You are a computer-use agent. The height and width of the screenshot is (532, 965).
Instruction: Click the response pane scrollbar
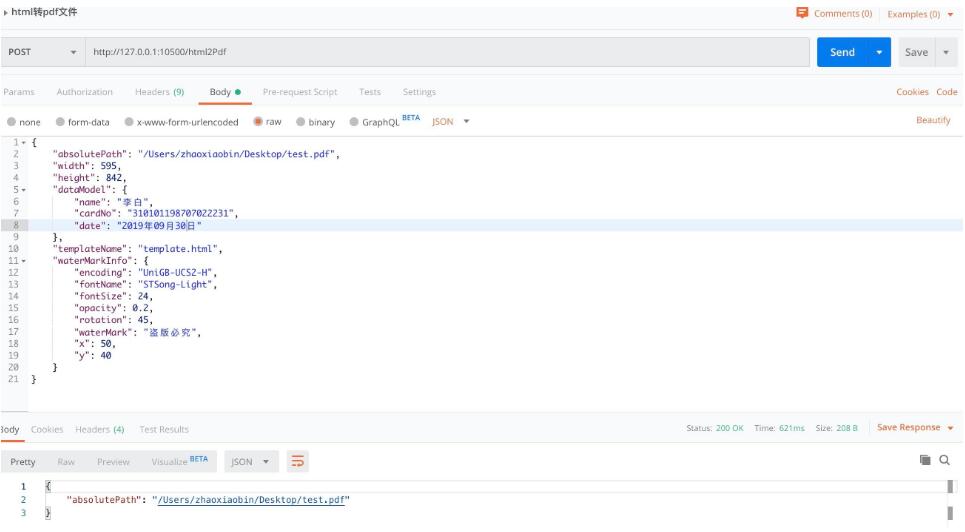(x=950, y=500)
